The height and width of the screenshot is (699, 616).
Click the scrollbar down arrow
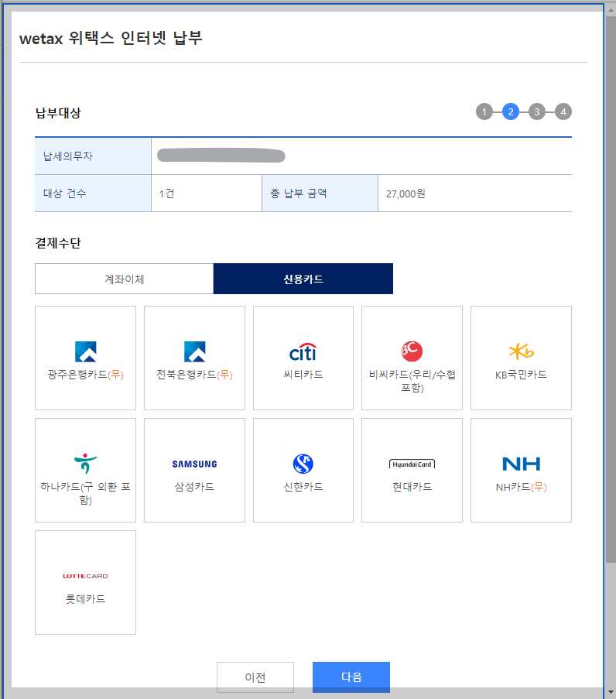[611, 694]
